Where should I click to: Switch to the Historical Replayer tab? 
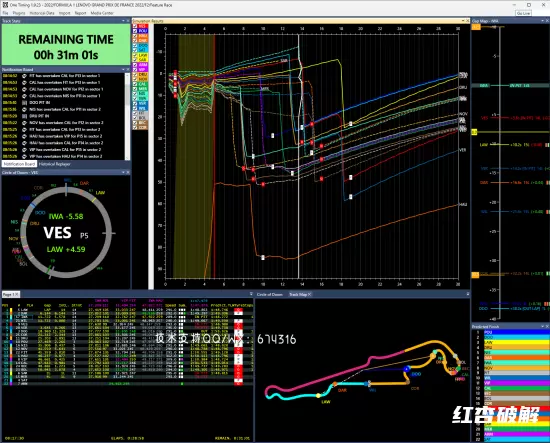(x=54, y=164)
